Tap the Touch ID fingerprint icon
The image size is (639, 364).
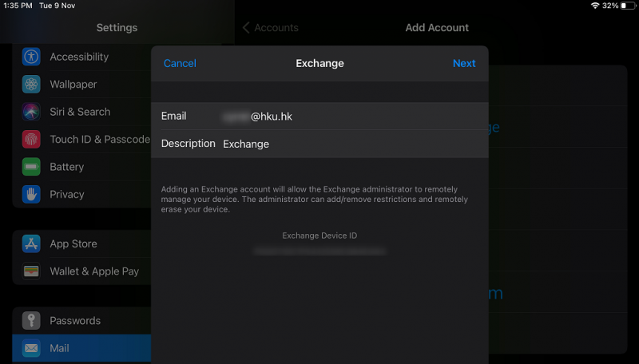[x=31, y=139]
